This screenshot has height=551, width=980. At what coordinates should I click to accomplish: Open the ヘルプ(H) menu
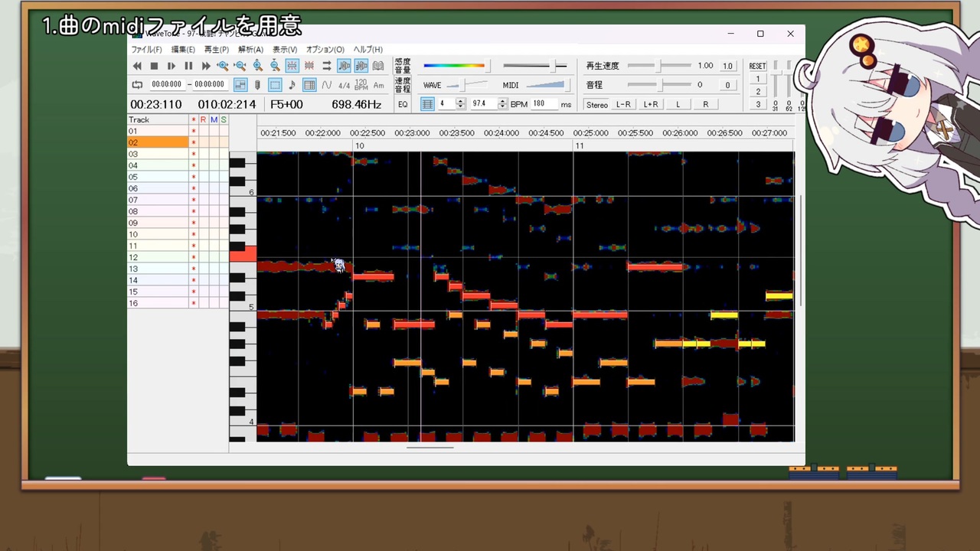pos(368,50)
